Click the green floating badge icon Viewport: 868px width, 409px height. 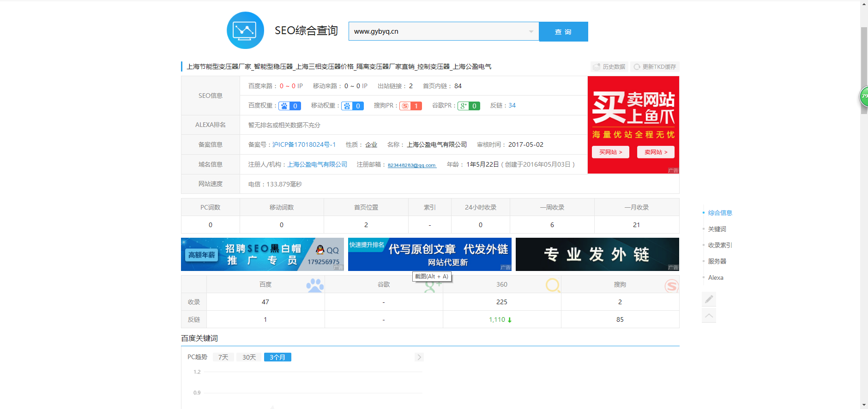[x=864, y=96]
